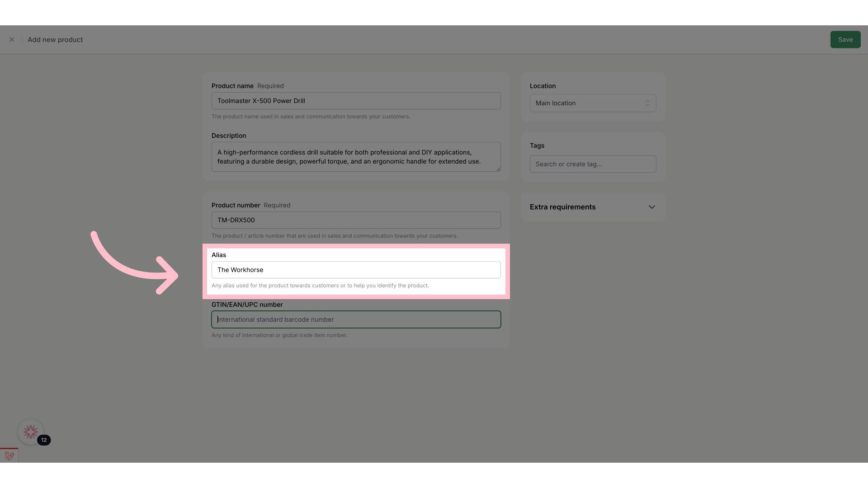Close the Add new product dialog
This screenshot has height=488, width=868.
coord(12,40)
